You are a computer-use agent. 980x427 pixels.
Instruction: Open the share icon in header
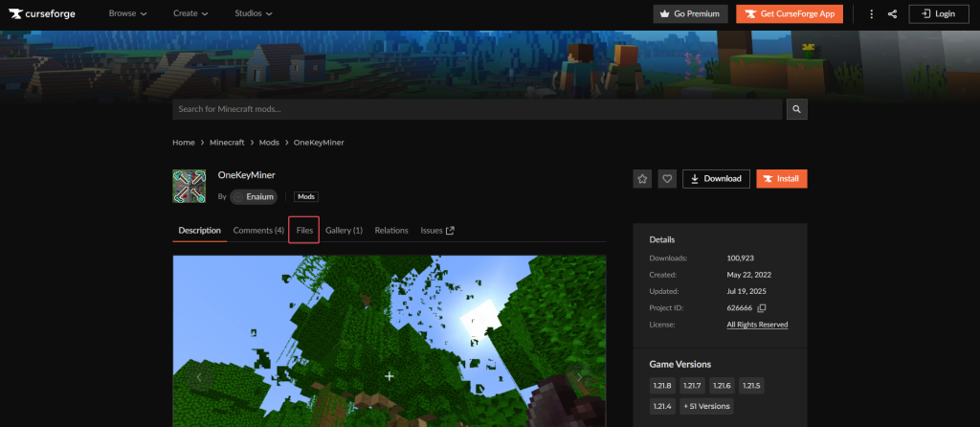[x=892, y=14]
